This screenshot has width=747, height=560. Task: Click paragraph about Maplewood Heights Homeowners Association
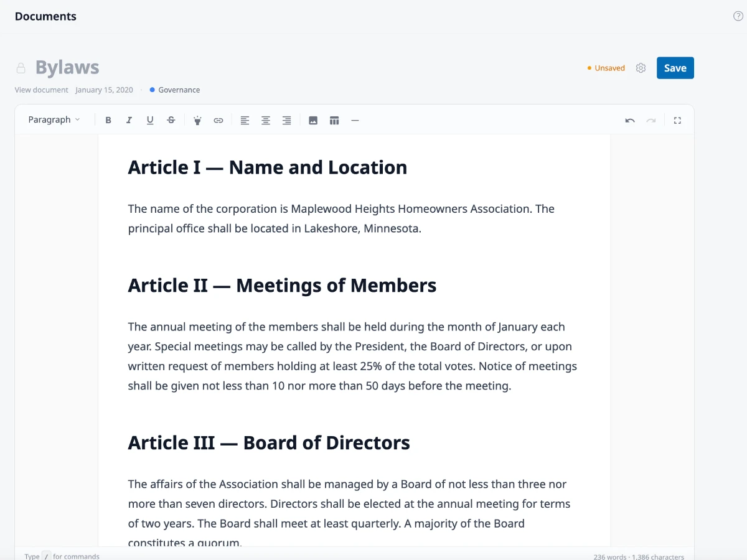[341, 218]
